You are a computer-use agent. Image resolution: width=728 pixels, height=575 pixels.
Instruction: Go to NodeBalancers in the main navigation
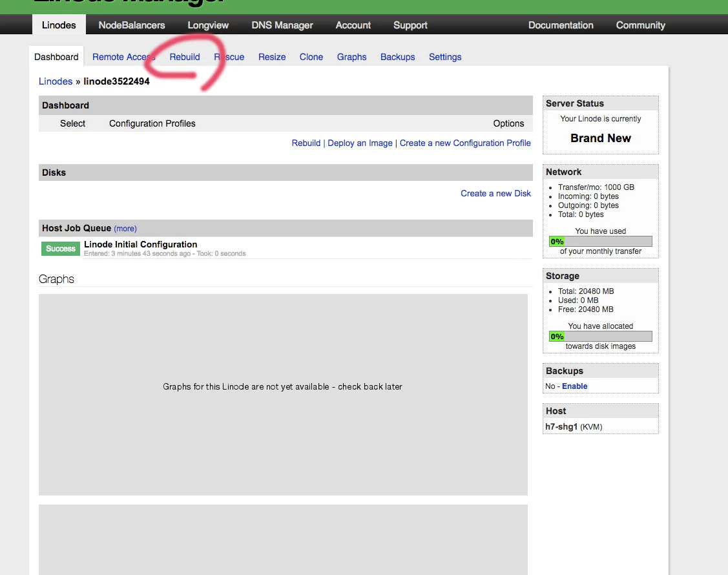pos(131,25)
